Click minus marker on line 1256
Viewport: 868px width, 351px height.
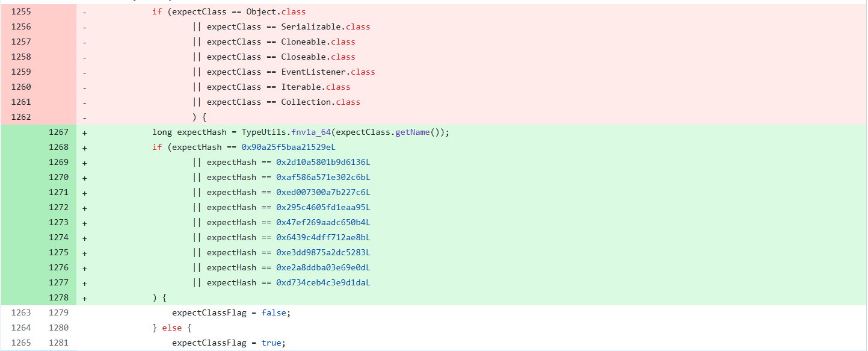[x=84, y=26]
